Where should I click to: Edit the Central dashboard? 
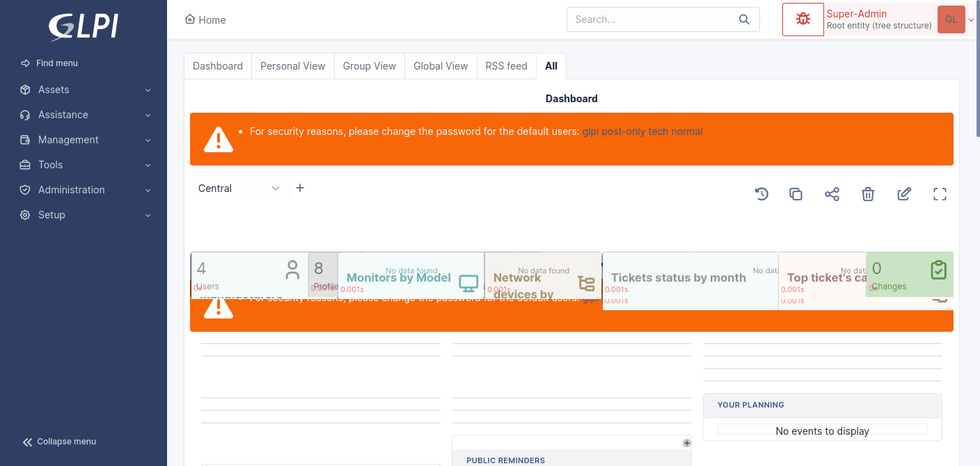tap(903, 194)
